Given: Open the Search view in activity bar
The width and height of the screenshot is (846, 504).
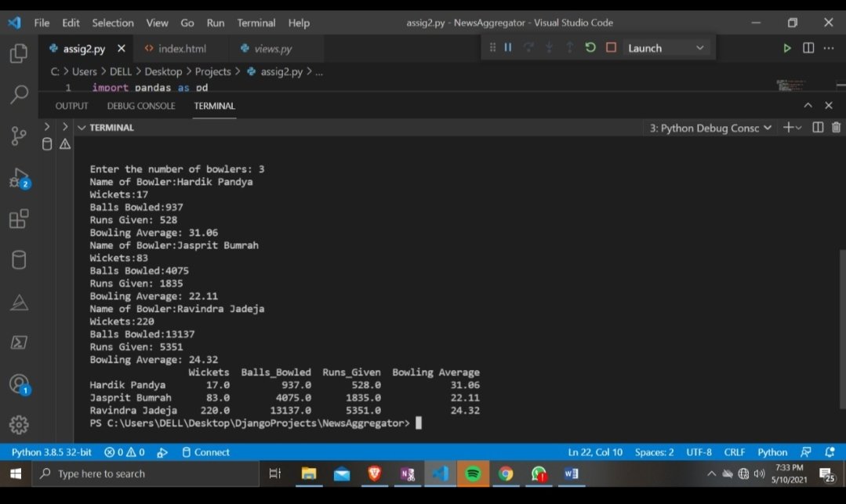Looking at the screenshot, I should [x=19, y=94].
